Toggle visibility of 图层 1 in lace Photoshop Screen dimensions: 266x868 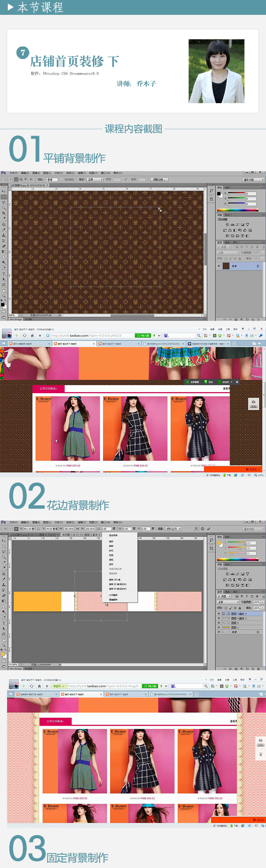219,627
